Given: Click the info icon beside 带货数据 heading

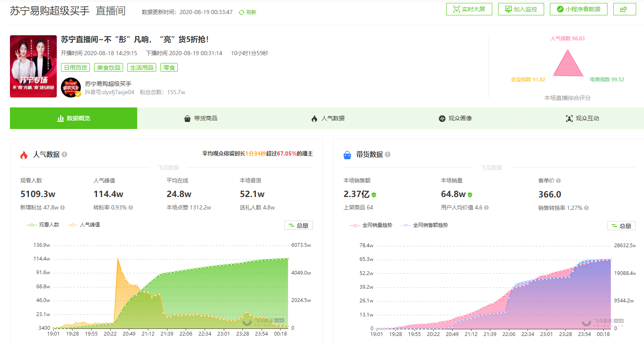Looking at the screenshot, I should click(387, 154).
